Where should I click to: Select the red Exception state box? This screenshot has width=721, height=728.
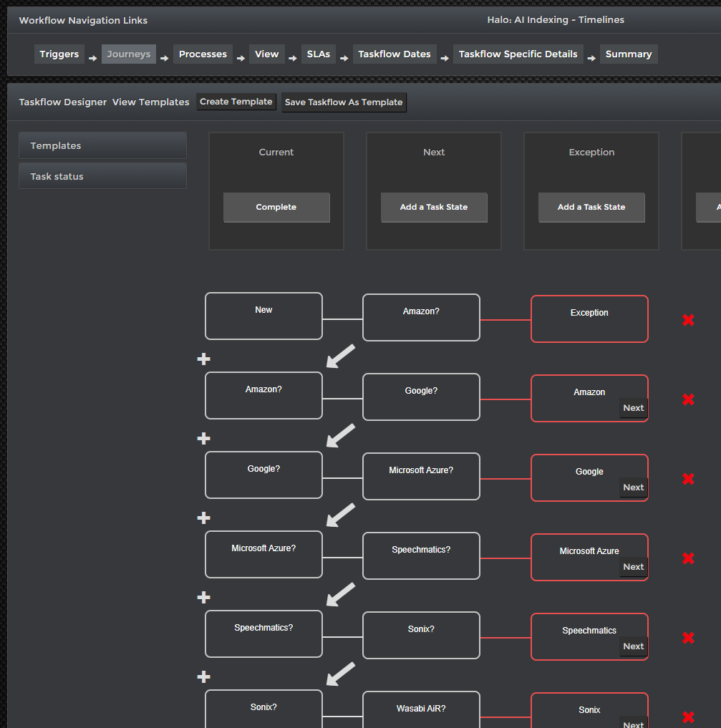click(589, 319)
